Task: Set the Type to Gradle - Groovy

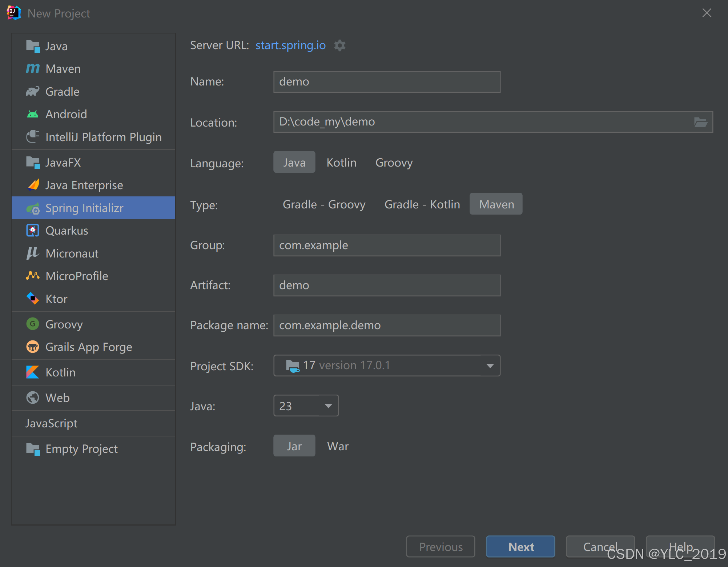Action: tap(324, 204)
